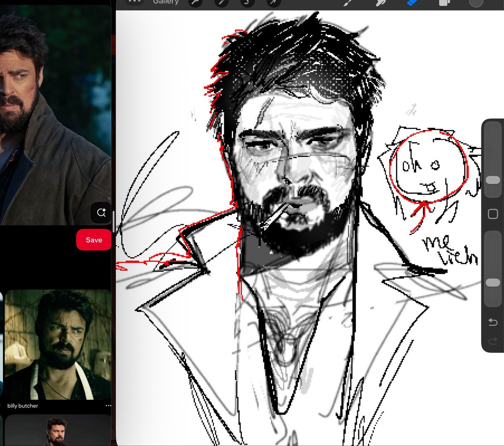Screen dimensions: 504x446
Task: Select the Smudge finger tool
Action: click(381, 2)
